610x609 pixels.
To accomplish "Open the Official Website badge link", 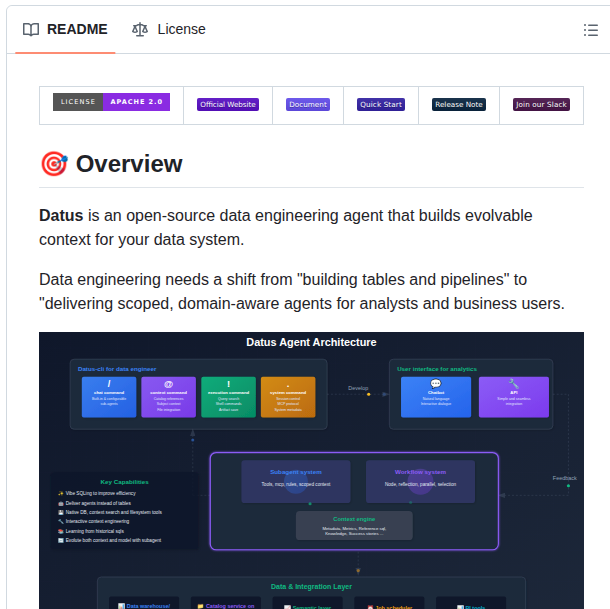I will coord(228,104).
